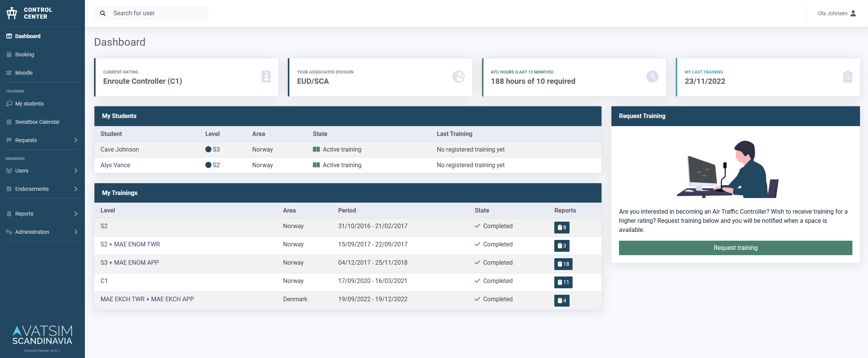This screenshot has height=358, width=868.
Task: Open the Reports menu item
Action: (x=24, y=213)
